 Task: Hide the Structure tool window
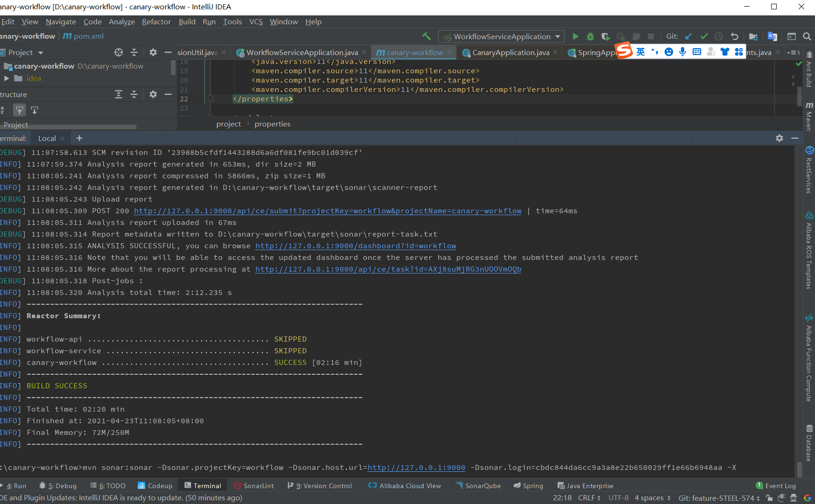pyautogui.click(x=168, y=94)
